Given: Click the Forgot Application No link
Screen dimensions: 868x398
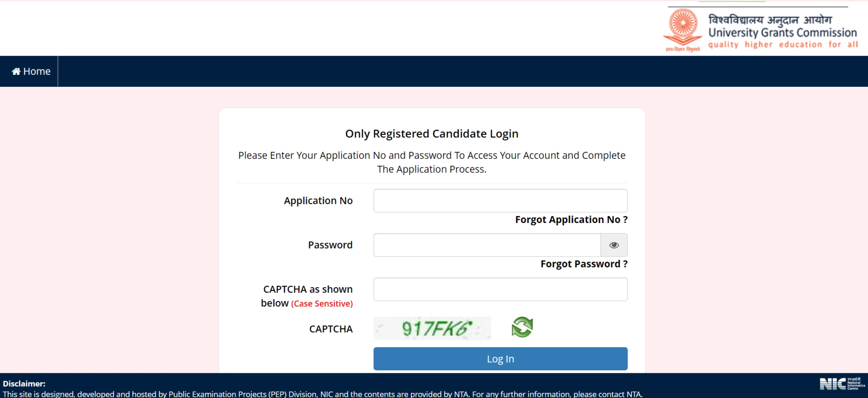Looking at the screenshot, I should tap(571, 219).
